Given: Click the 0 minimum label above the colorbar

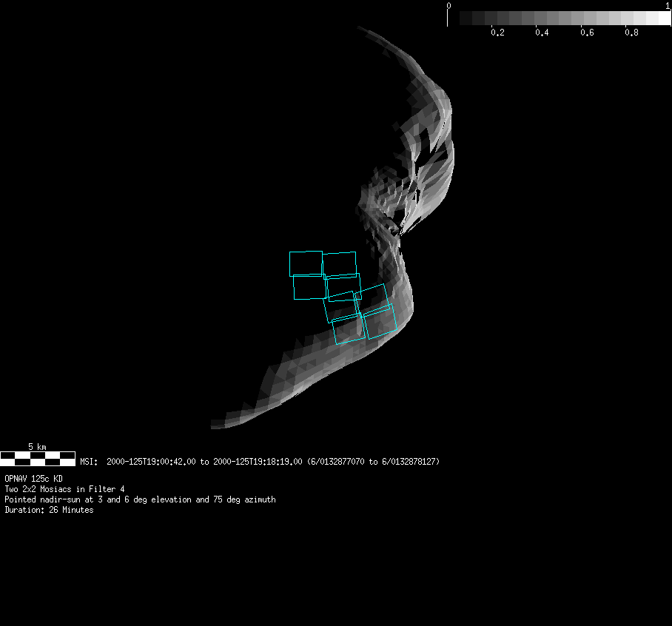Looking at the screenshot, I should tap(448, 5).
